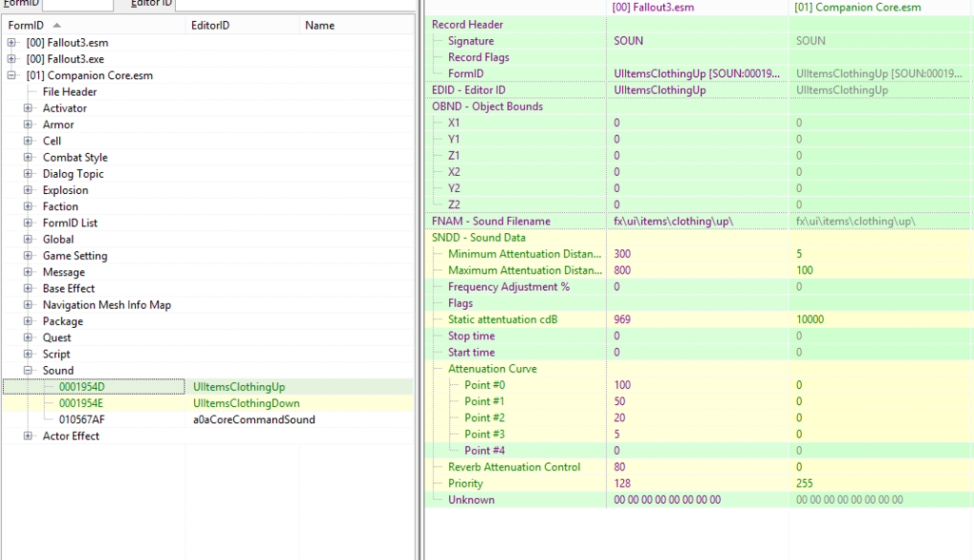The width and height of the screenshot is (974, 560).
Task: Click Fallout3.esm Point #3 value 5
Action: click(x=616, y=434)
